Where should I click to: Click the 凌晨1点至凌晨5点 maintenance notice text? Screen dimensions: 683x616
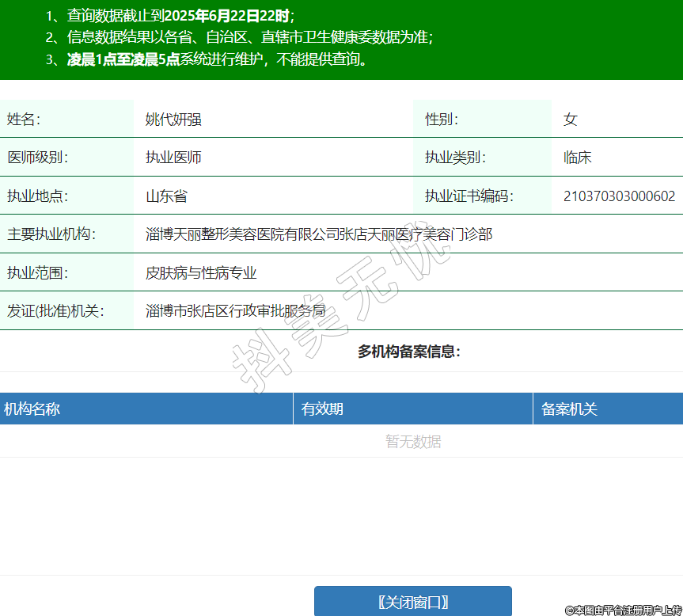[123, 59]
